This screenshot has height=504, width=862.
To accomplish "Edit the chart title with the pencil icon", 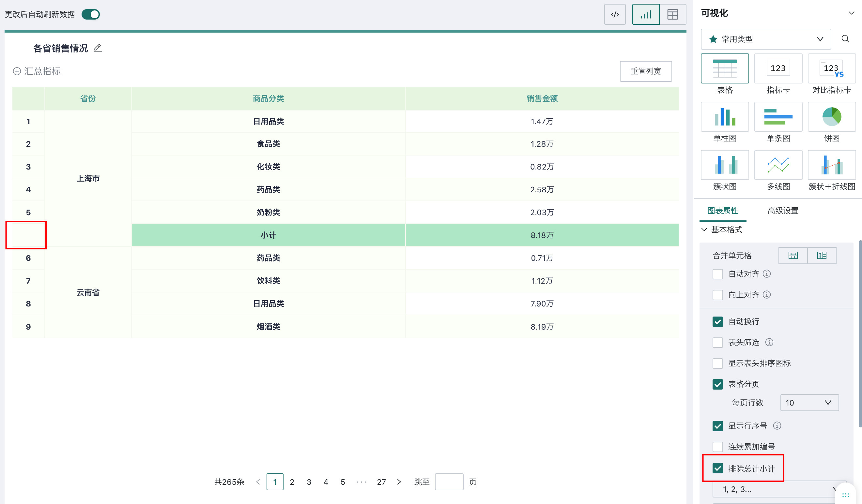I will tap(98, 48).
